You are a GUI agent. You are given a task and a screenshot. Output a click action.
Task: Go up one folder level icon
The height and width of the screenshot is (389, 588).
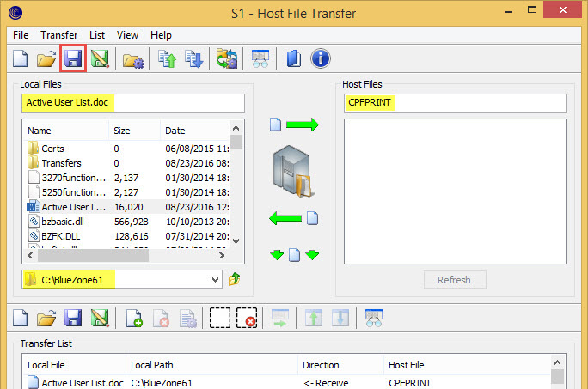click(x=235, y=279)
